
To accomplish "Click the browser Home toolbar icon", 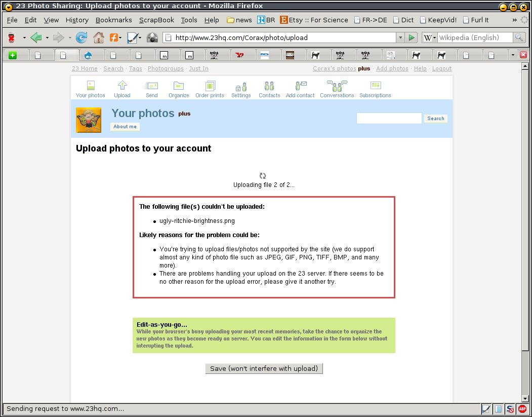I will tap(99, 37).
